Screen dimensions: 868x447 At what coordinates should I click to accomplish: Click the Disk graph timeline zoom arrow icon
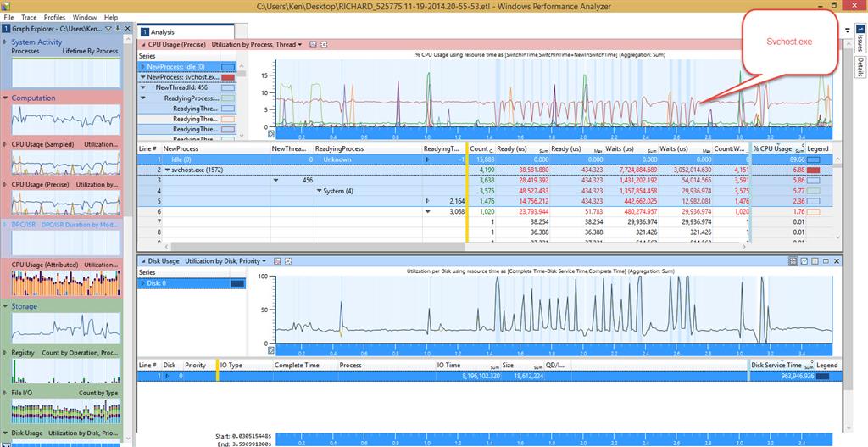pos(271,350)
